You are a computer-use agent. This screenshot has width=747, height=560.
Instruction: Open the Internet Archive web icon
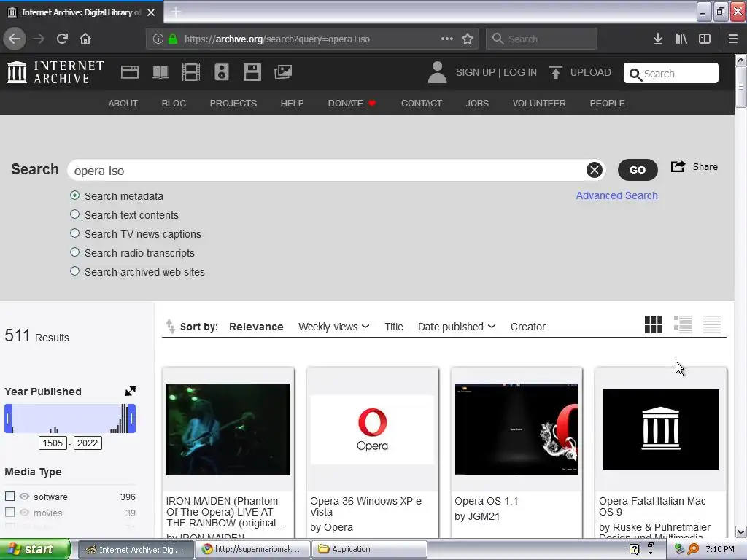[130, 72]
